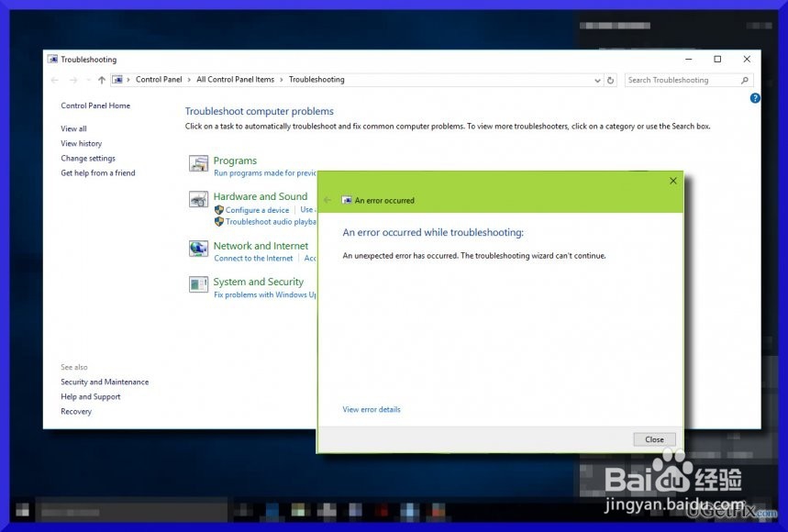The height and width of the screenshot is (532, 788).
Task: Open View history link
Action: pos(81,144)
